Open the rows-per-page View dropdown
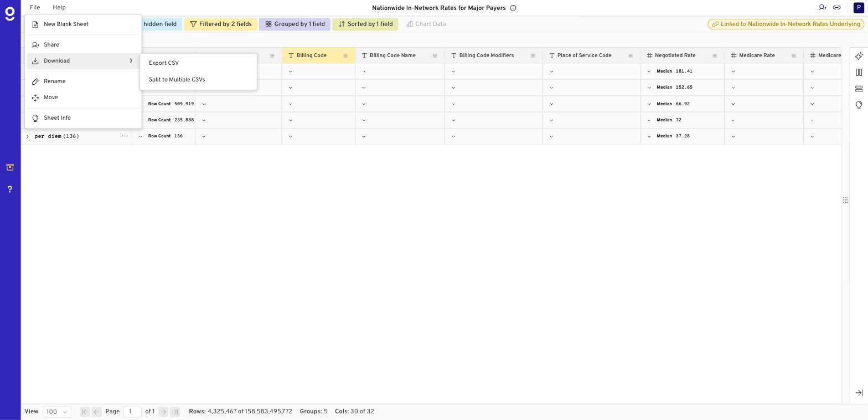This screenshot has width=868, height=420. pyautogui.click(x=57, y=412)
